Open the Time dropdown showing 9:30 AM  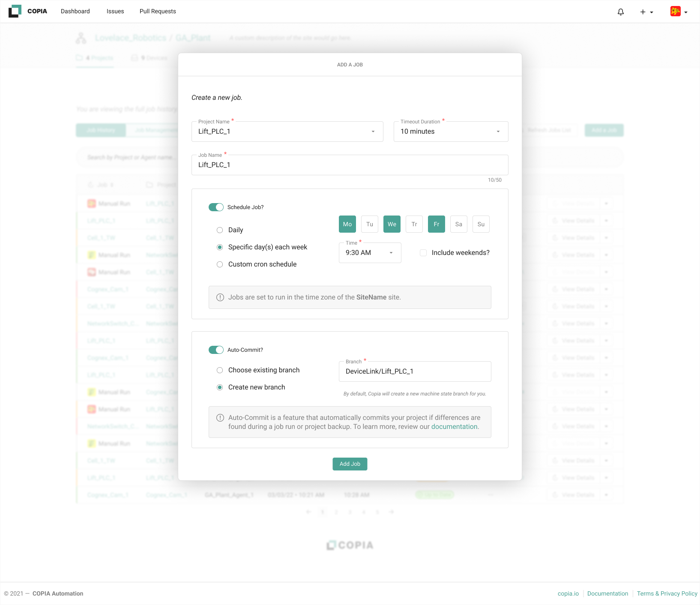click(x=391, y=253)
